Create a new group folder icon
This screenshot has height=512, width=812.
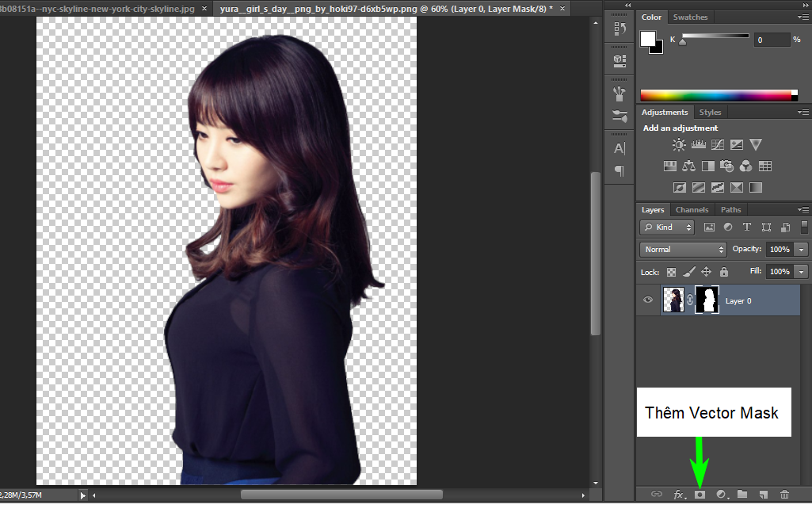pyautogui.click(x=742, y=495)
